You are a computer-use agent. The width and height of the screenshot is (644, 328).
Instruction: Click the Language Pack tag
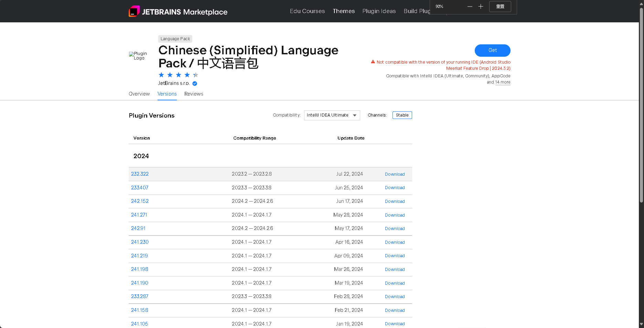(x=175, y=39)
